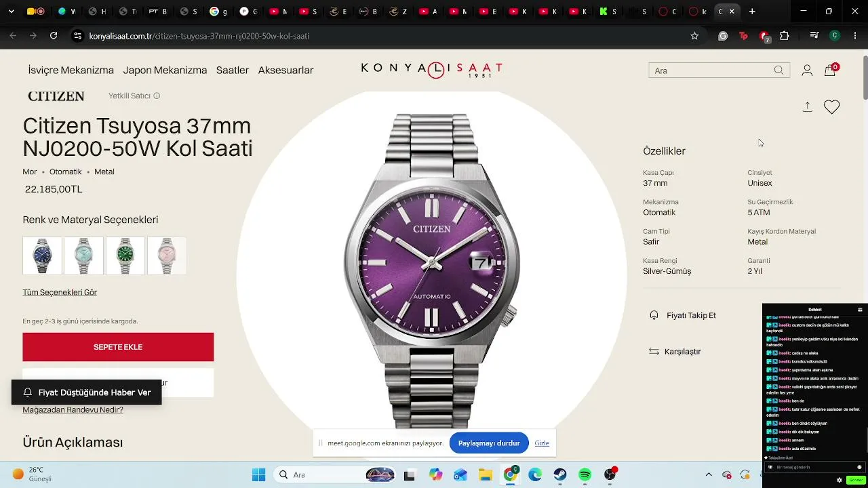The image size is (868, 488).
Task: Click the SEPETE EKLE button
Action: (118, 347)
